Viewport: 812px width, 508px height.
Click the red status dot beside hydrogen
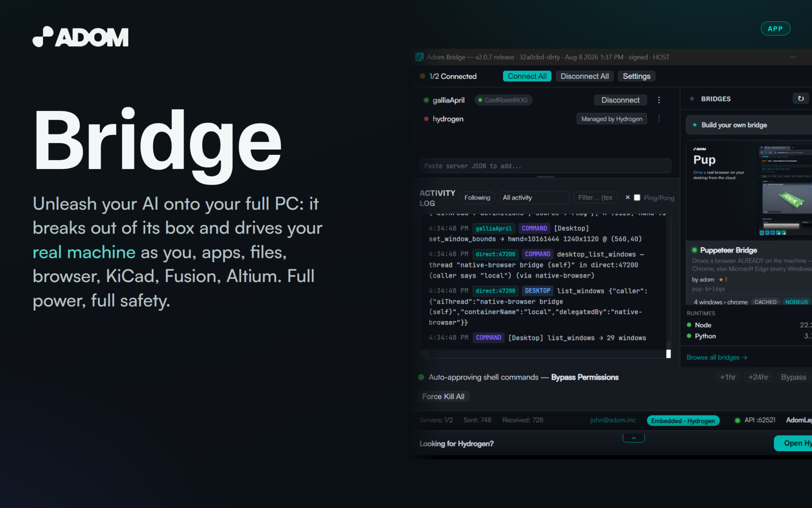[426, 119]
